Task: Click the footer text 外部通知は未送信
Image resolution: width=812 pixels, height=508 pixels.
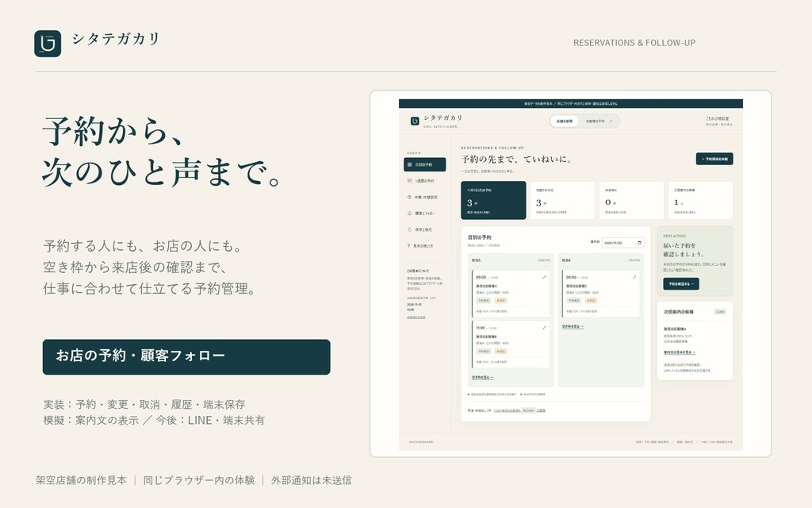Action: [x=311, y=480]
